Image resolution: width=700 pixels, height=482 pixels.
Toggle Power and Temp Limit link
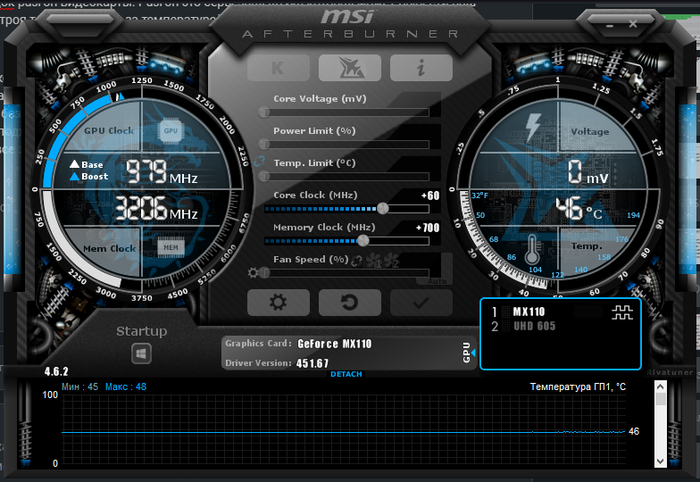(x=263, y=160)
